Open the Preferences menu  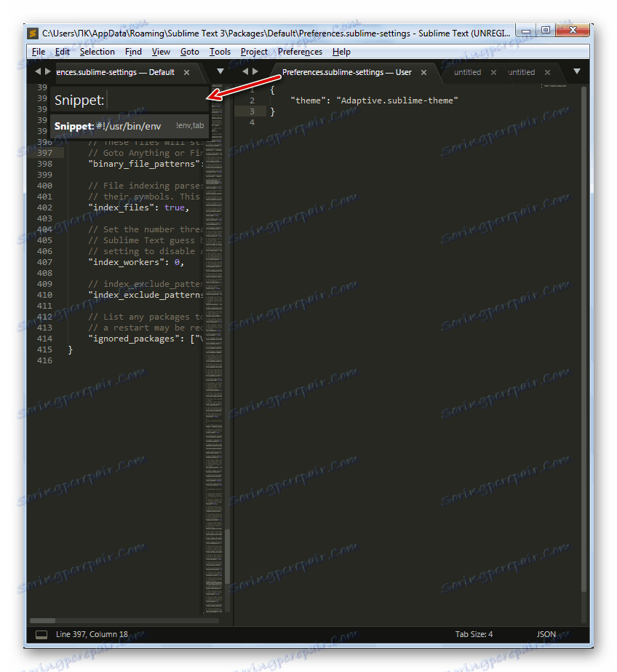coord(300,52)
